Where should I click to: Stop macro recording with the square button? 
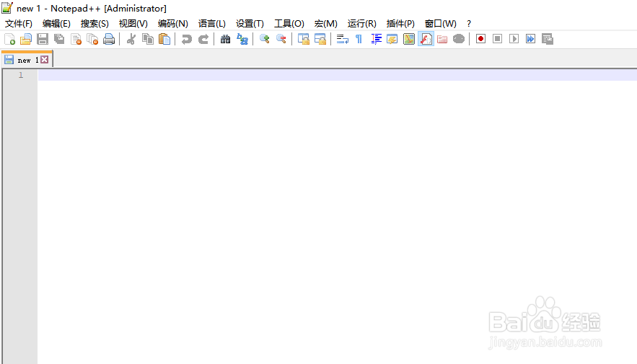tap(497, 39)
